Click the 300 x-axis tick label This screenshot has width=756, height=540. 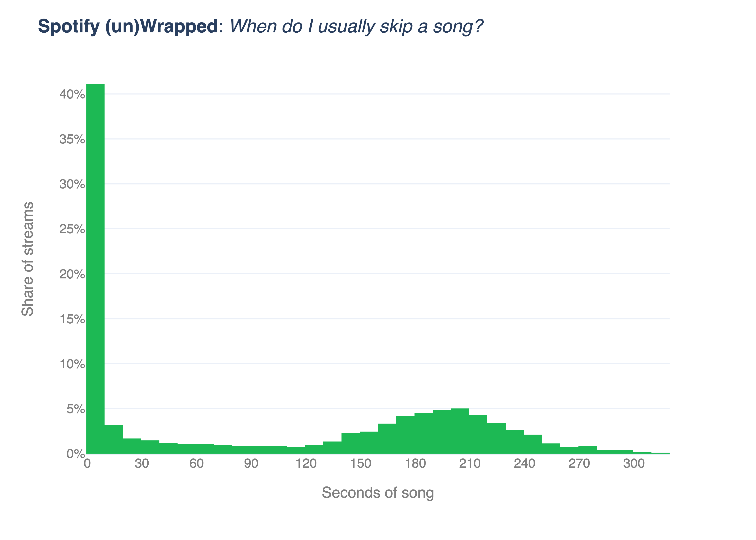click(x=634, y=464)
